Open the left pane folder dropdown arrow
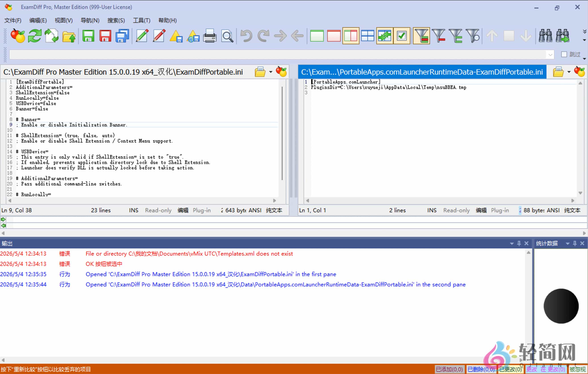This screenshot has height=374, width=588. click(271, 72)
